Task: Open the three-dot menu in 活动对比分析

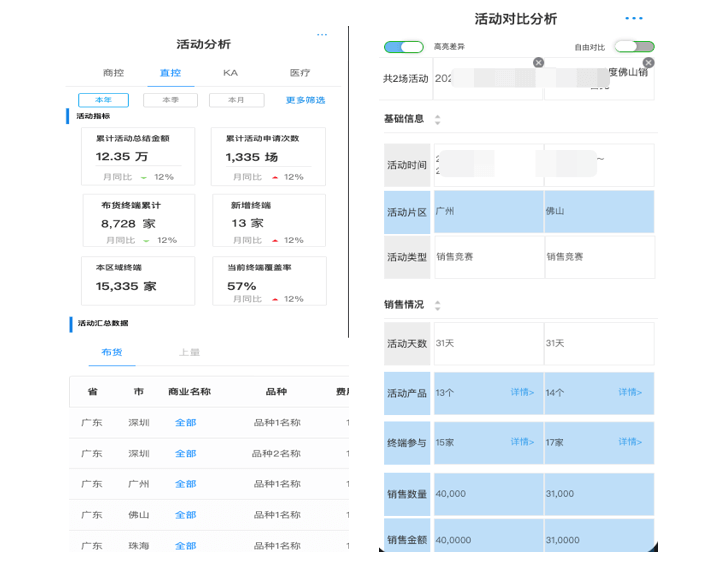Action: 634,19
